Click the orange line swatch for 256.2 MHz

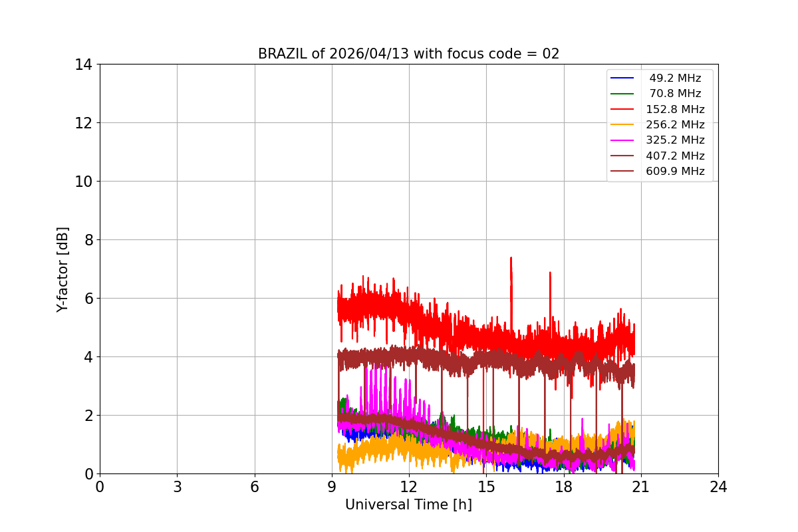[622, 125]
